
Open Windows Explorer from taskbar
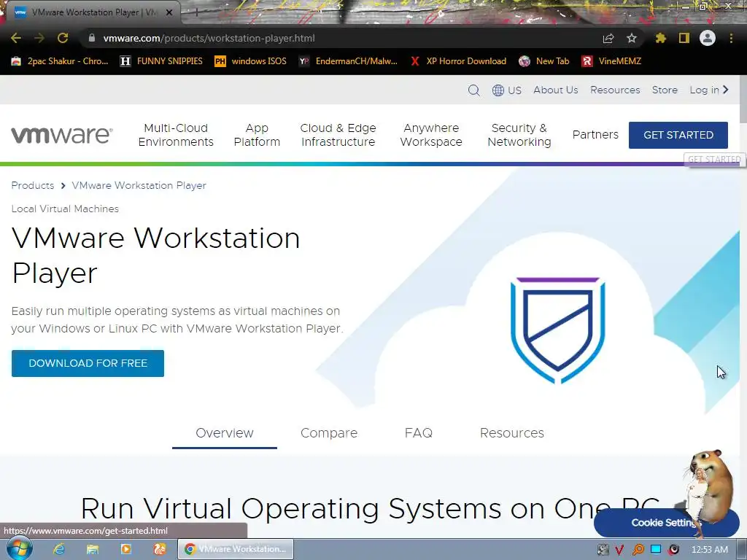(93, 549)
